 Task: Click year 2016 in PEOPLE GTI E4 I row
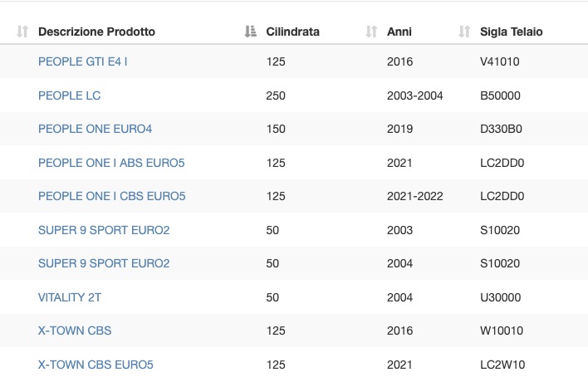(399, 61)
